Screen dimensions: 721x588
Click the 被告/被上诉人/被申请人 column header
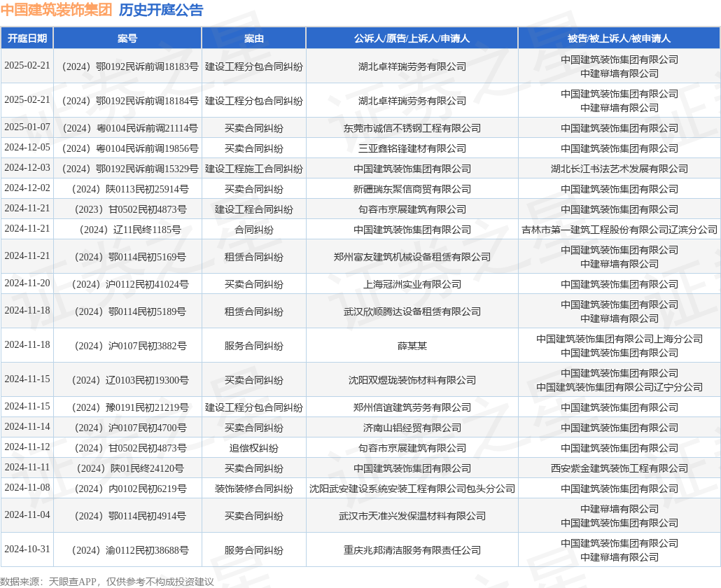click(x=619, y=38)
